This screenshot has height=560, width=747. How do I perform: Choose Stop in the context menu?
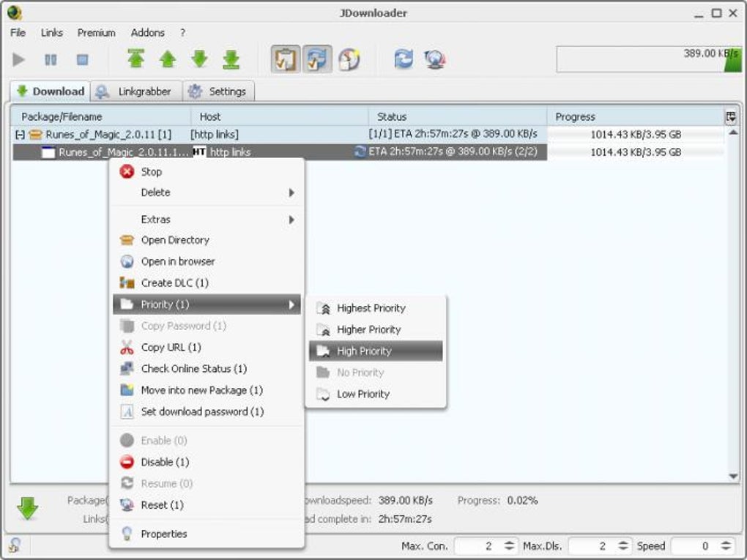click(207, 171)
